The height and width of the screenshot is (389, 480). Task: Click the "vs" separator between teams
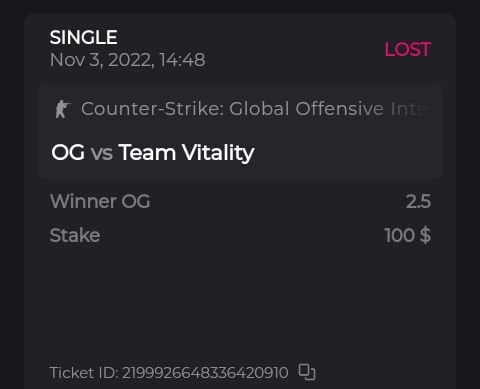point(102,153)
